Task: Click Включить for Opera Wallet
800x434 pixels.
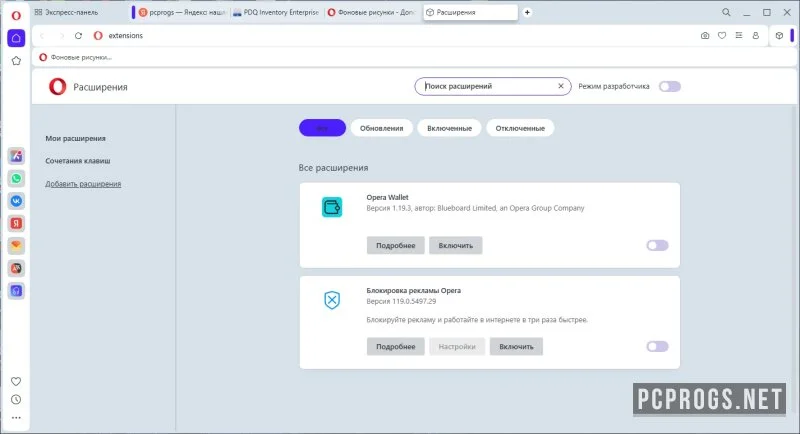Action: (456, 245)
